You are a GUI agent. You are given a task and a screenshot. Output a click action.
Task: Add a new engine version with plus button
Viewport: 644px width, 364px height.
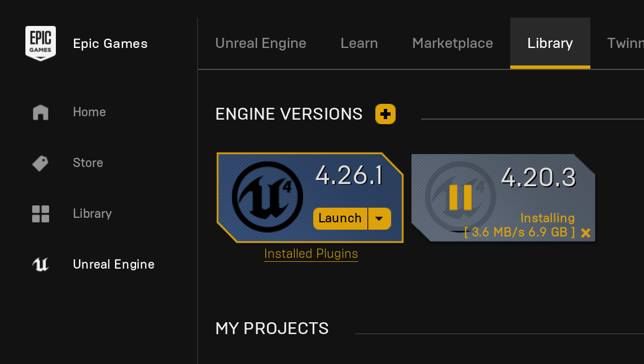point(385,114)
